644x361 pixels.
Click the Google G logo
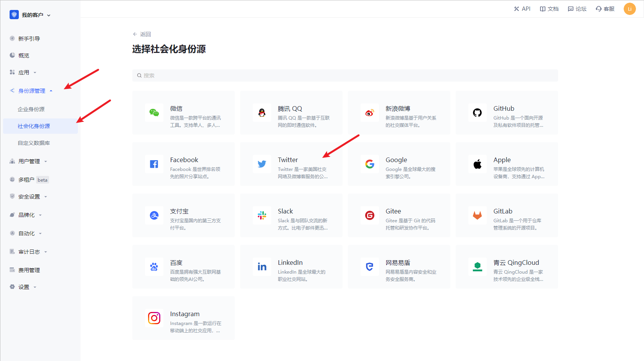370,164
